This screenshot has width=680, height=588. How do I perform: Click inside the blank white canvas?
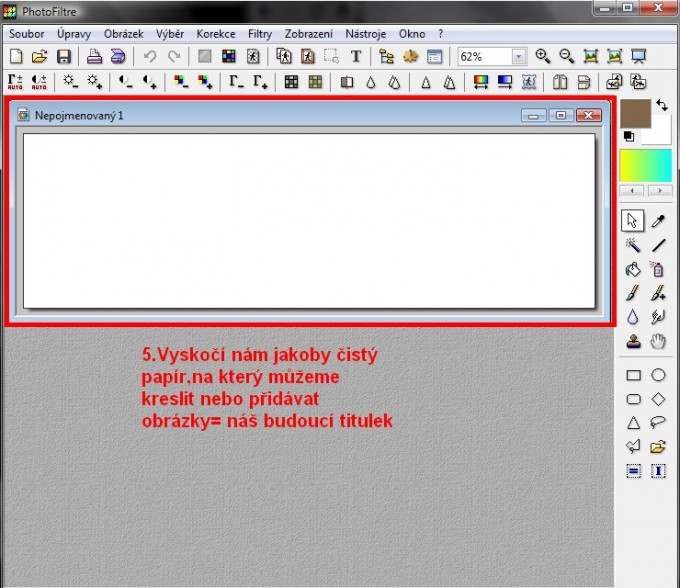pos(309,221)
